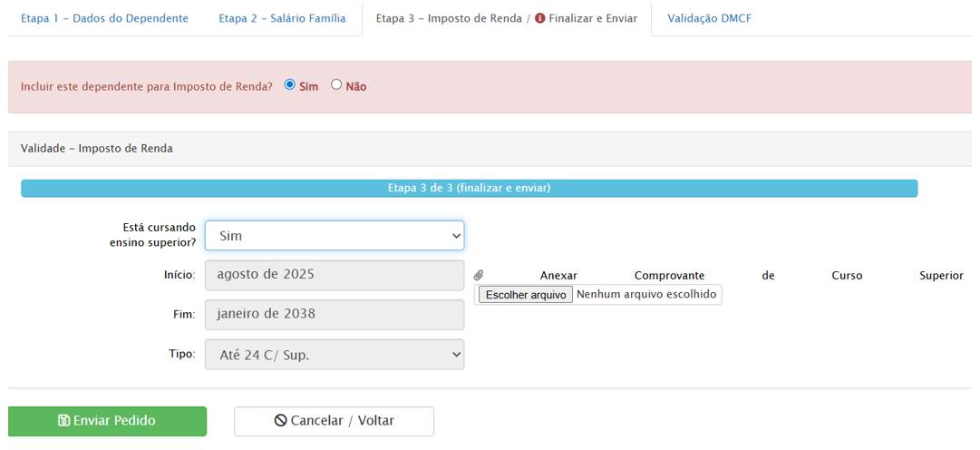The image size is (980, 450).
Task: Click the prohibition icon on Cancelar button
Action: 280,421
